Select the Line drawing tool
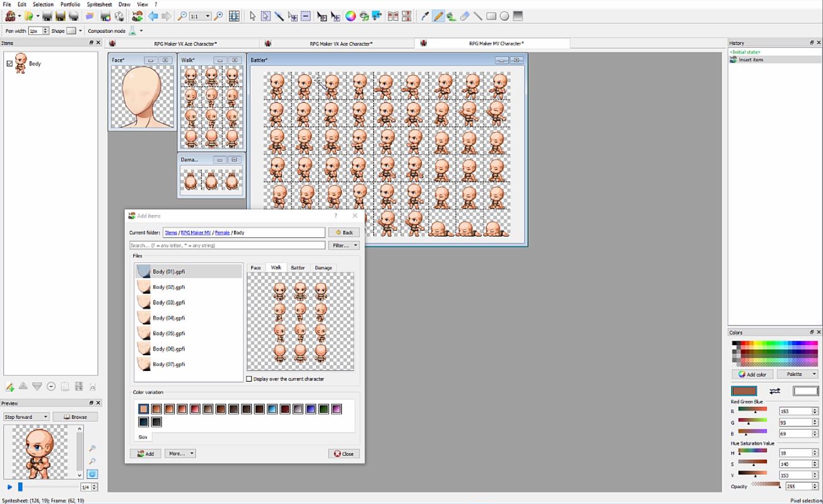The height and width of the screenshot is (504, 823). 478,16
